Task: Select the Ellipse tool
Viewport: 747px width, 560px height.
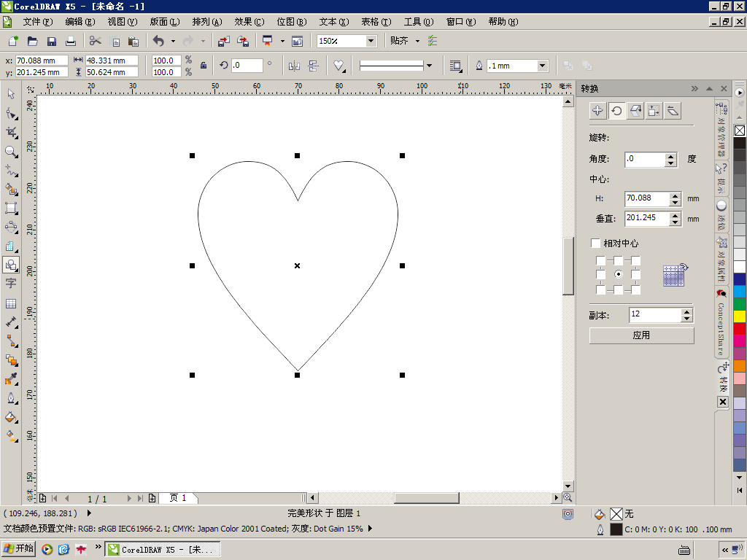Action: pos(11,227)
